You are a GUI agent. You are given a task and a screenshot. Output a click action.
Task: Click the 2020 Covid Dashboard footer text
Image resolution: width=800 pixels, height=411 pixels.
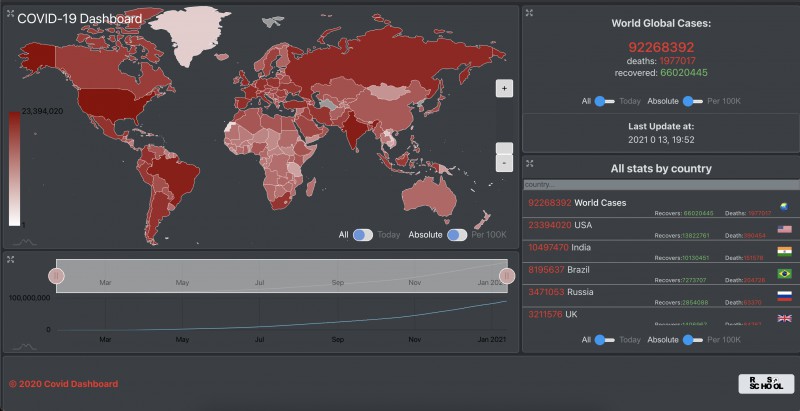click(63, 384)
